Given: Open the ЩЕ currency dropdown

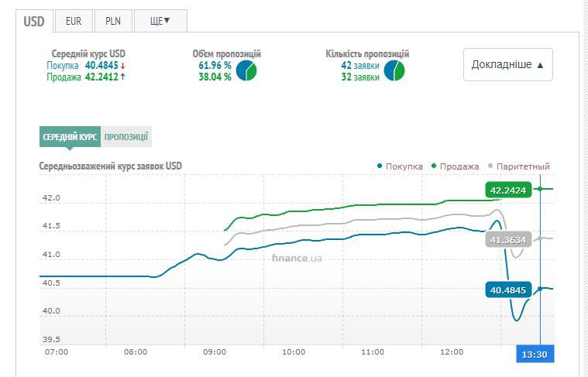Looking at the screenshot, I should pos(160,21).
